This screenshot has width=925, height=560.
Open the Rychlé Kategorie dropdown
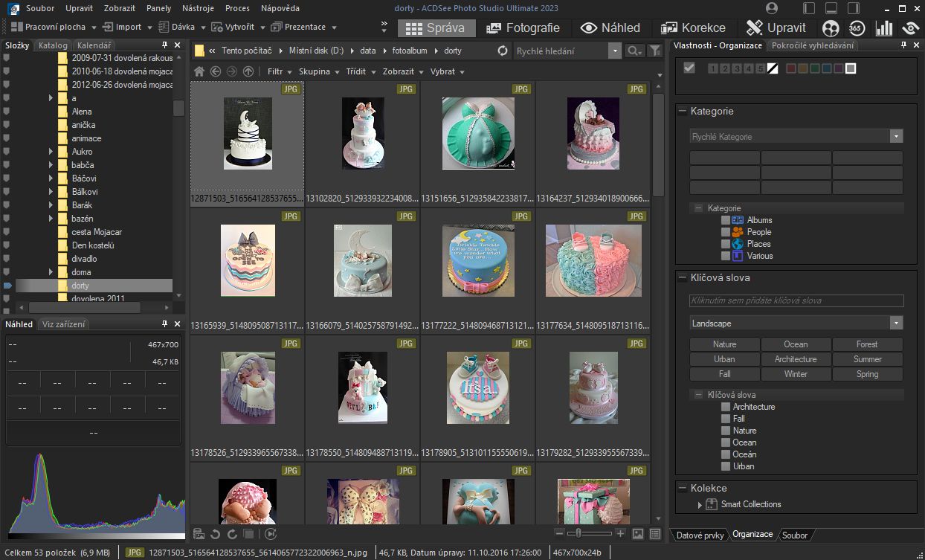(x=897, y=137)
